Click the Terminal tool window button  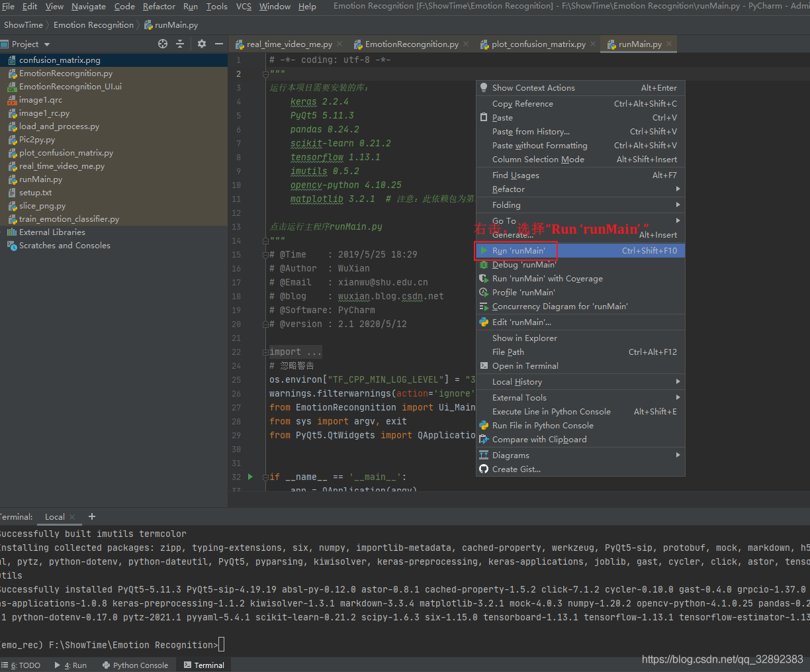click(x=204, y=665)
